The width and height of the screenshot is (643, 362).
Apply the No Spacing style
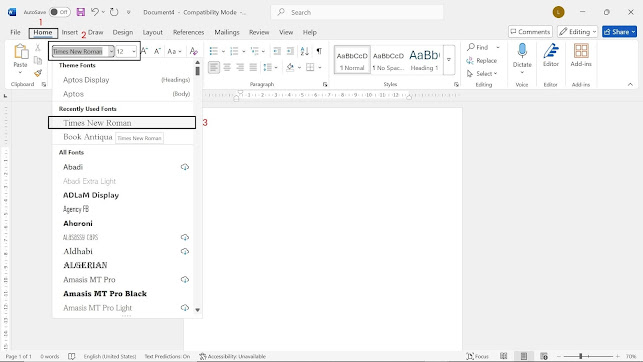coord(388,60)
